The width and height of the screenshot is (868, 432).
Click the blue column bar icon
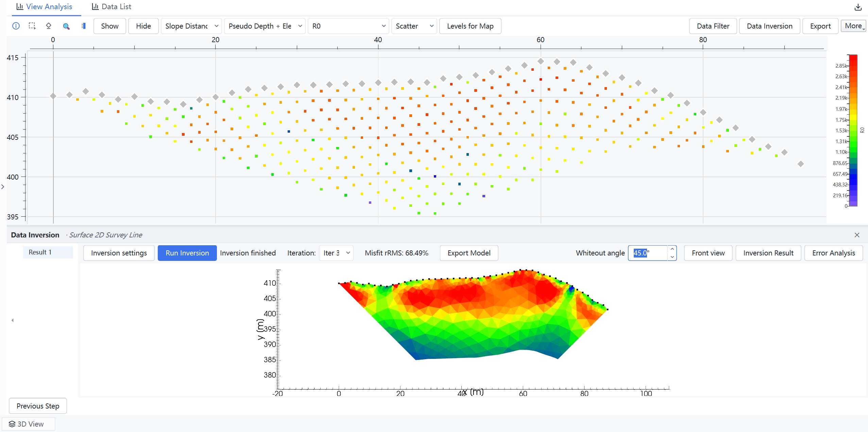84,26
